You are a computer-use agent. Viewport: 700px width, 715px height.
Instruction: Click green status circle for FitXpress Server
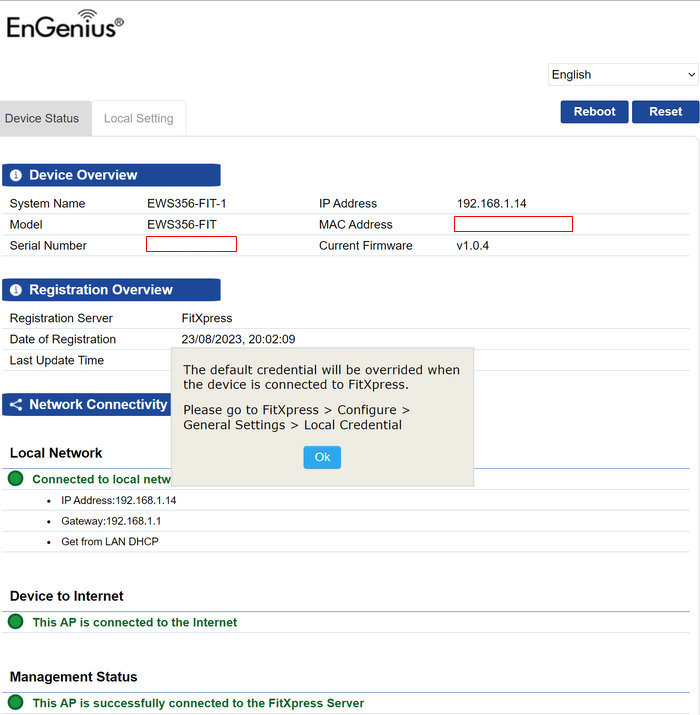tap(16, 703)
